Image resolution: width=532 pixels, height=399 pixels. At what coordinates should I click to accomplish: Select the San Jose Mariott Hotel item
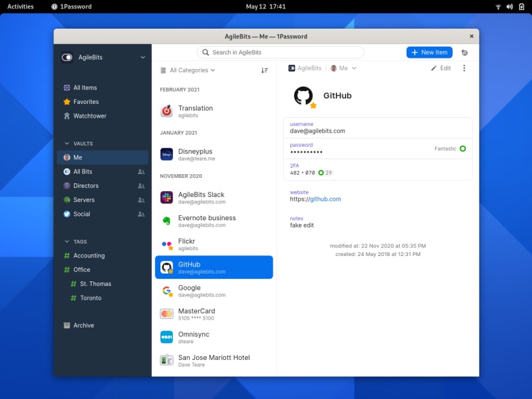pyautogui.click(x=214, y=360)
